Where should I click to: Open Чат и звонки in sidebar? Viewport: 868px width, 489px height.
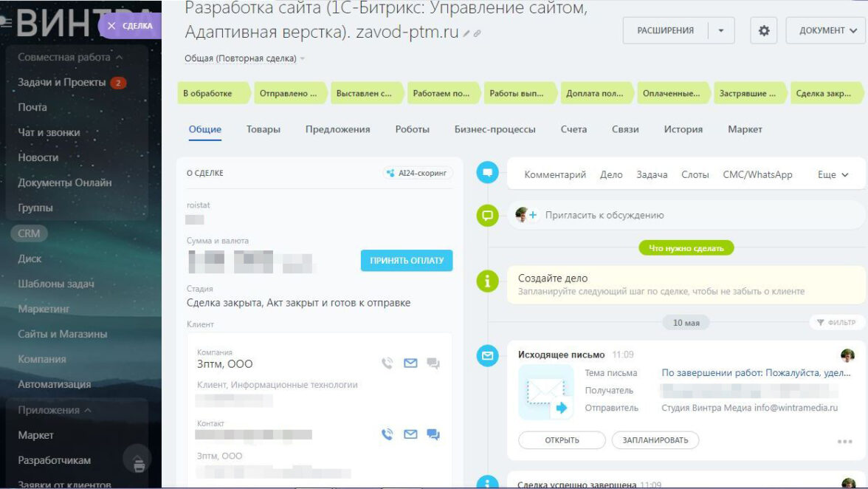[49, 132]
